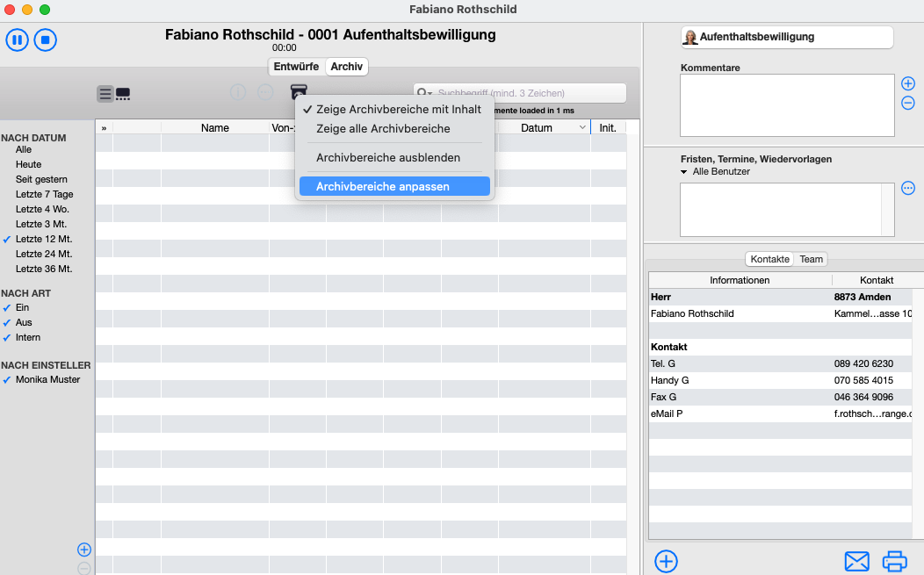Switch to the Entwürfe tab

[x=296, y=67]
